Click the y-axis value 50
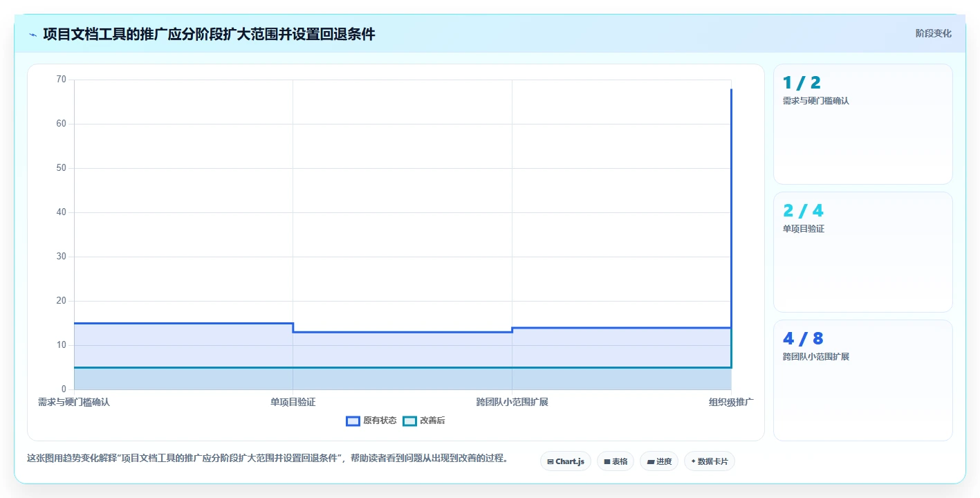The height and width of the screenshot is (498, 980). coord(62,168)
